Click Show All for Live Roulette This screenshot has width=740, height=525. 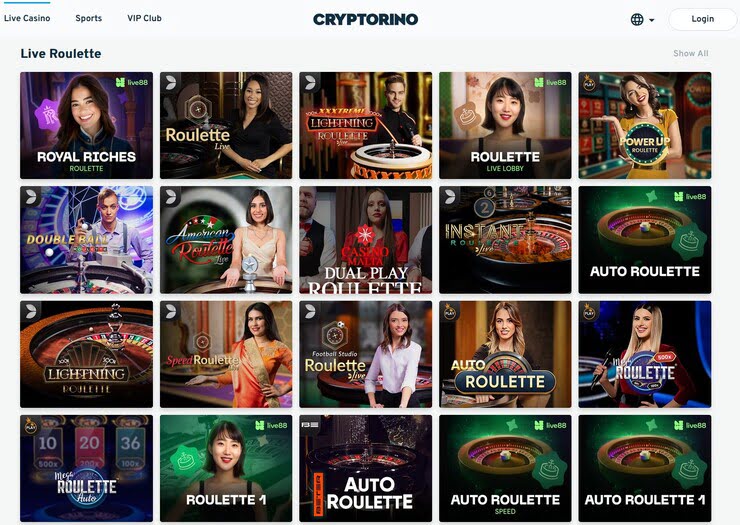(x=690, y=53)
